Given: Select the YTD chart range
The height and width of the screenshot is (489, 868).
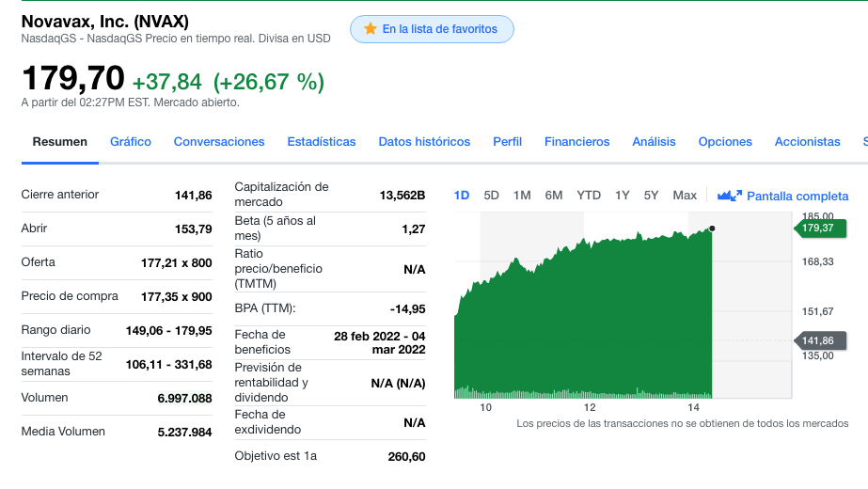Looking at the screenshot, I should [589, 196].
